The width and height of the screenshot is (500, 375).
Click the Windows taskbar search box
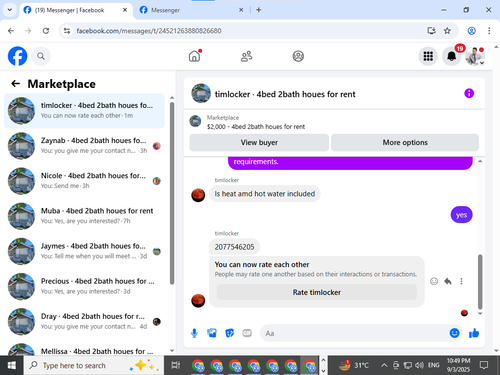(x=94, y=365)
